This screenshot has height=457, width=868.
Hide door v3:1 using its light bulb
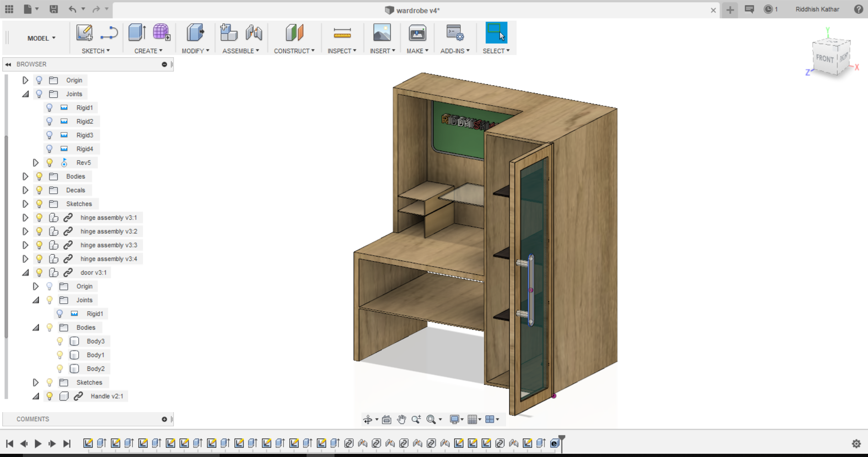point(39,272)
